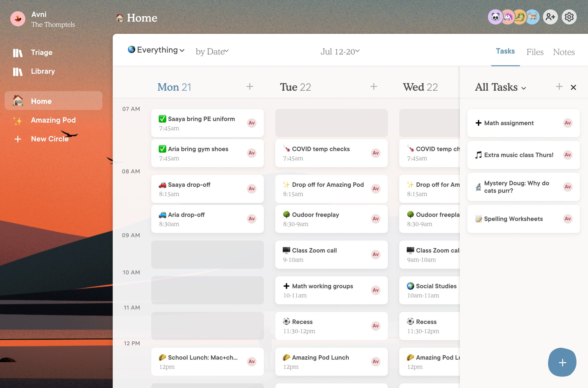Click the unicorn avatar in the top bar
The width and height of the screenshot is (588, 388).
[x=507, y=17]
